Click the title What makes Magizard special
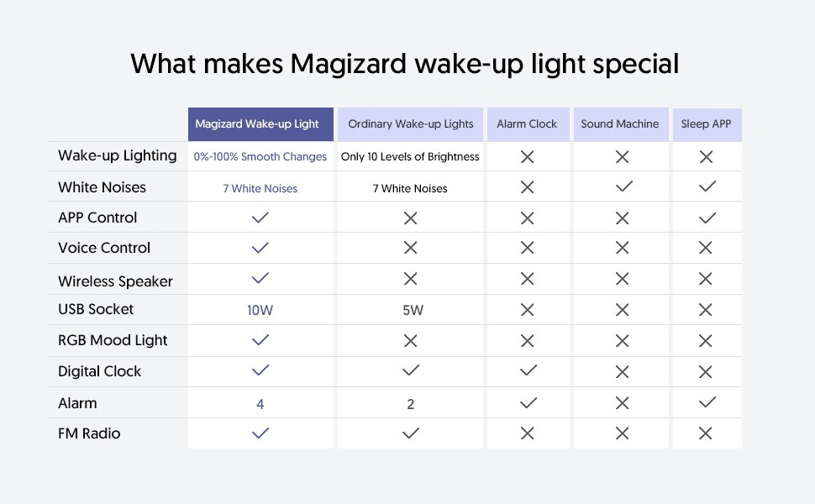This screenshot has height=504, width=815. pos(404,64)
